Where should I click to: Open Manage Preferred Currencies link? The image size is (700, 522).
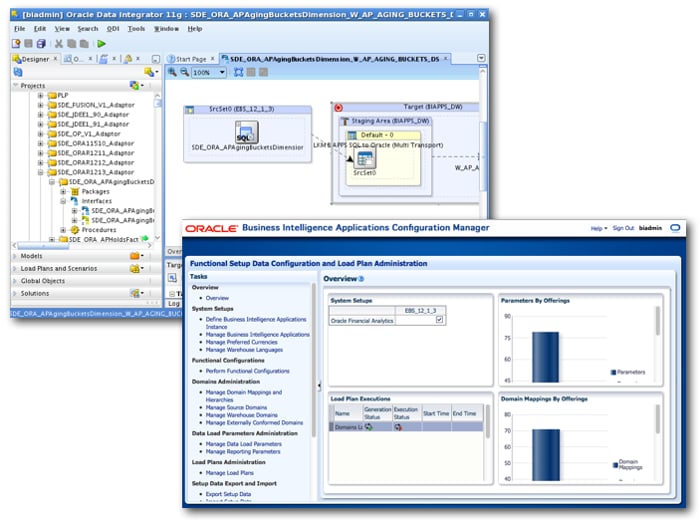[x=242, y=342]
